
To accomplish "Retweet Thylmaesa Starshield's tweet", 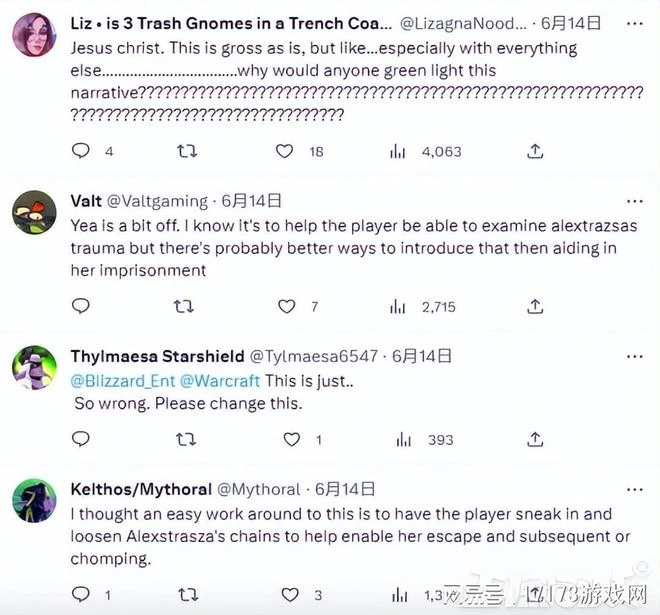I will click(x=185, y=439).
